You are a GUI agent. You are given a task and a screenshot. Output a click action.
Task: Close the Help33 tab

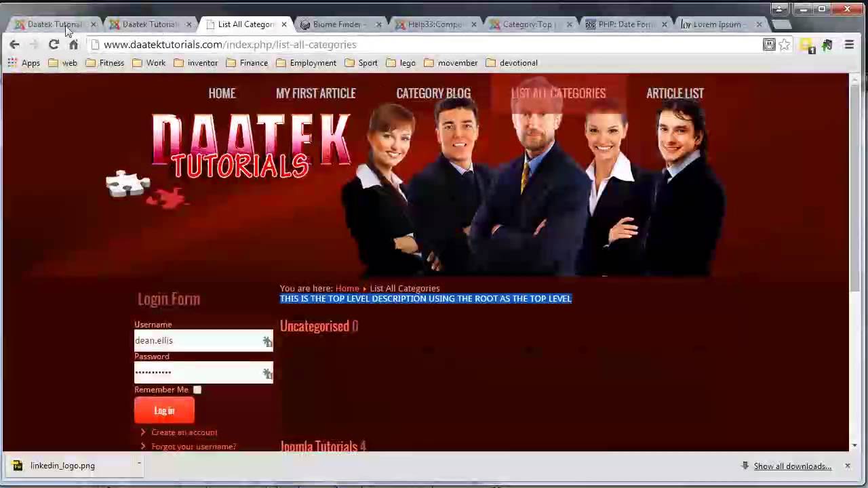(473, 24)
